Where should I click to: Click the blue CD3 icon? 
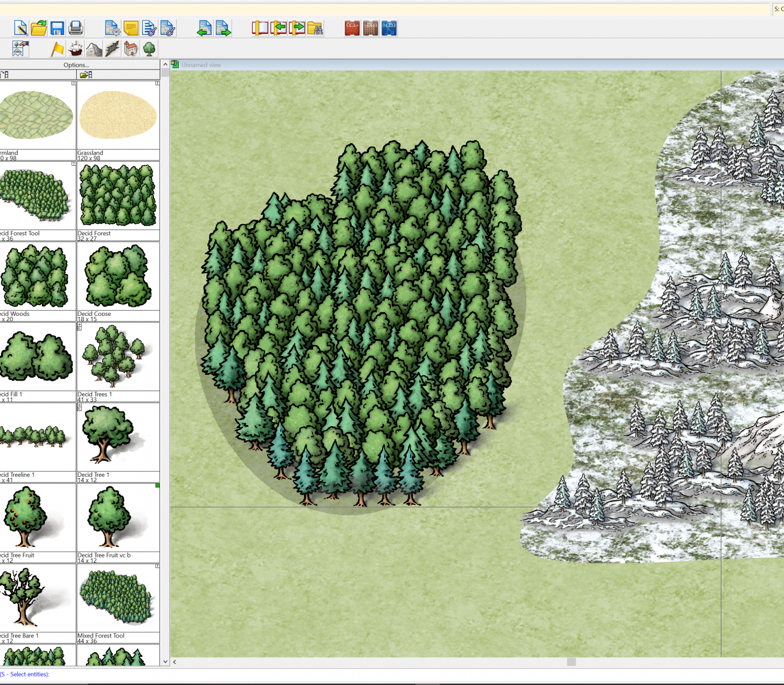389,28
